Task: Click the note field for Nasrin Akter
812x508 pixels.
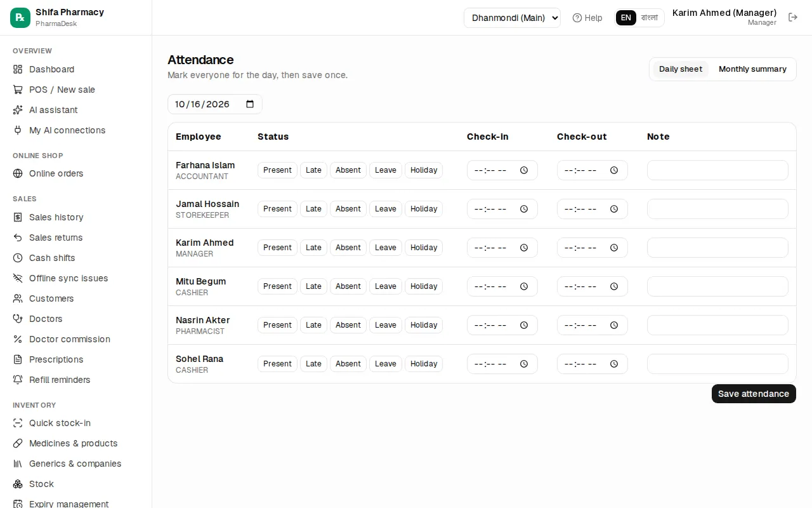Action: coord(717,325)
